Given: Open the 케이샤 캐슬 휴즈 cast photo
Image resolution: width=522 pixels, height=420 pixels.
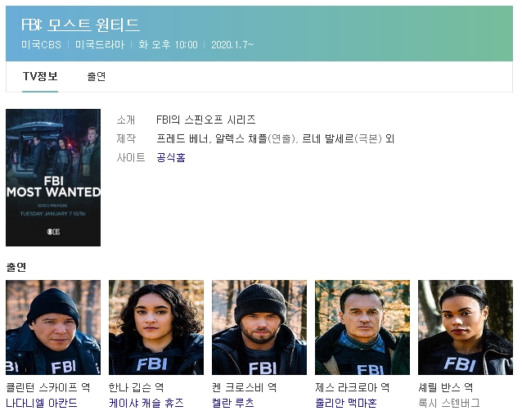Looking at the screenshot, I should [x=156, y=327].
